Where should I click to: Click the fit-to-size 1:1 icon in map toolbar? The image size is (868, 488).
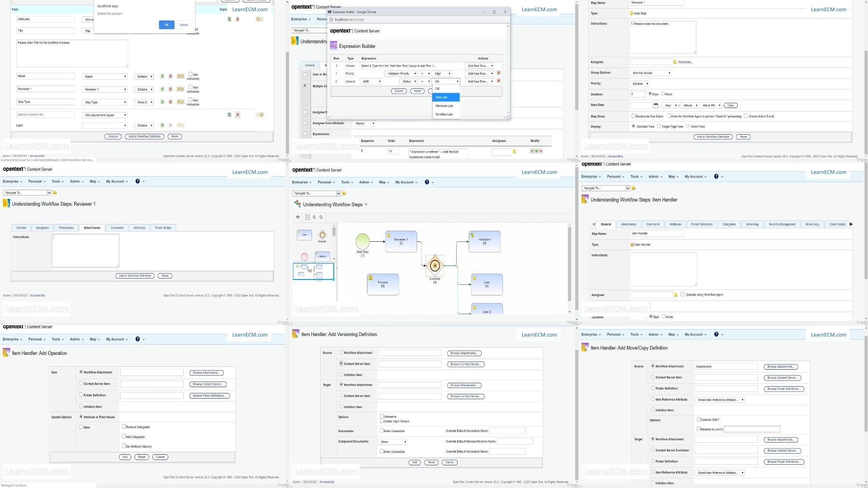click(307, 217)
